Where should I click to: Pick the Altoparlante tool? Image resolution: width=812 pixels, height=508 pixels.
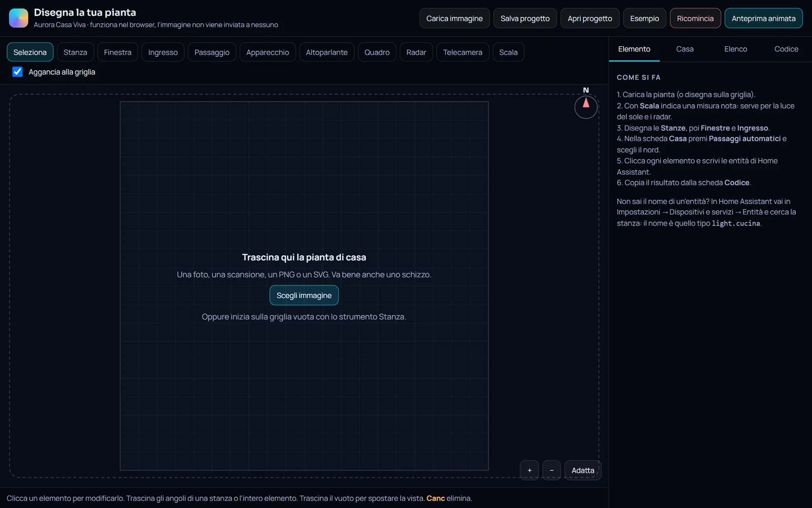327,52
